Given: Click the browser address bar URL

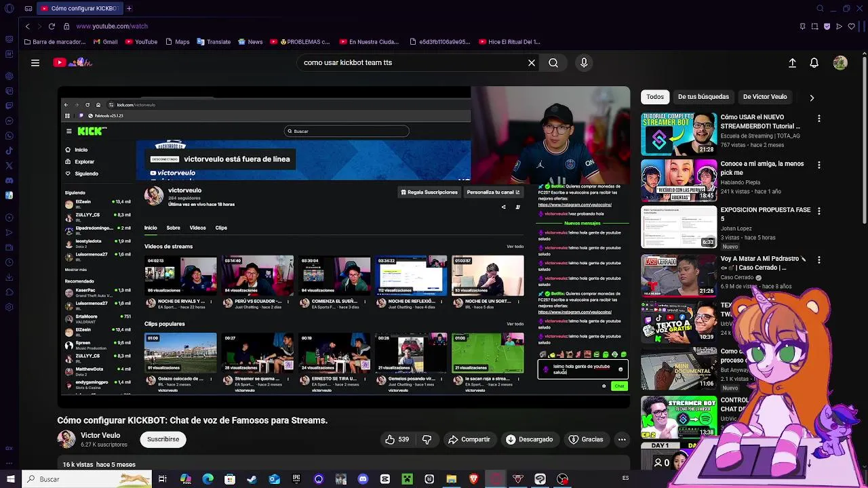Looking at the screenshot, I should 112,26.
